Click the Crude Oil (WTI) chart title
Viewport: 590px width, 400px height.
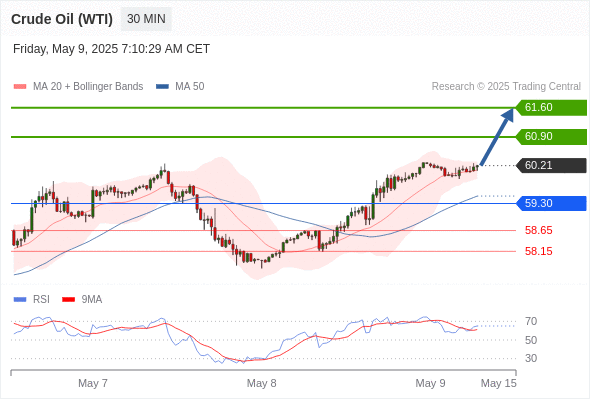click(62, 19)
